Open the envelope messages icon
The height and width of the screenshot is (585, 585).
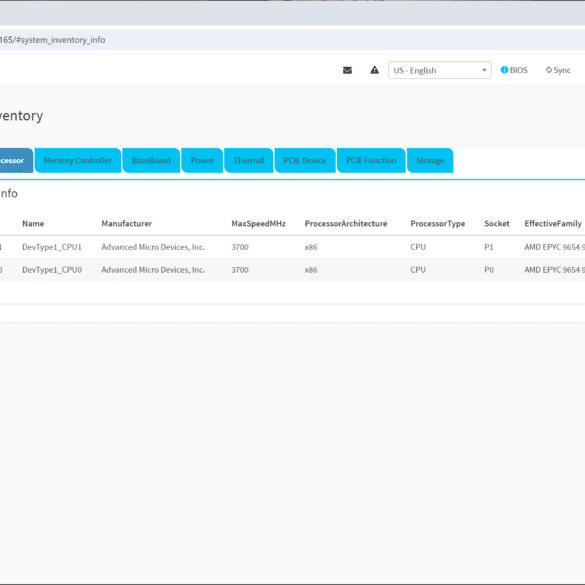pos(347,70)
